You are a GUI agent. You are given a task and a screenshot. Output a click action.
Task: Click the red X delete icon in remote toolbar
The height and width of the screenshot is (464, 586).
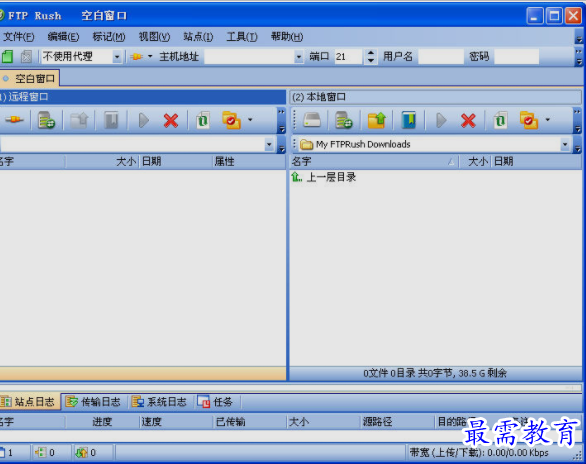click(171, 120)
